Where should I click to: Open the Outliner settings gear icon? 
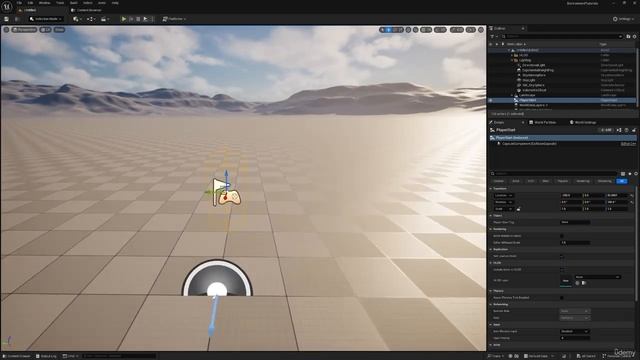[635, 36]
